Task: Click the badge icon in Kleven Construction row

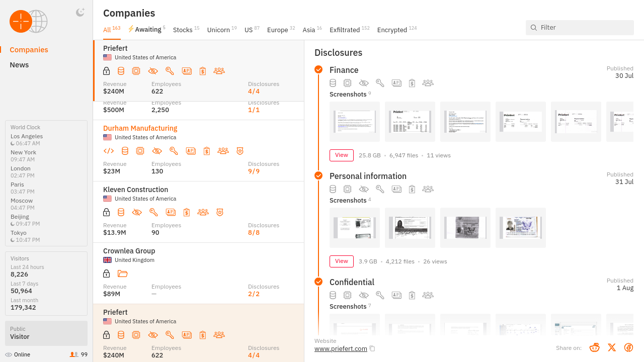Action: (220, 212)
